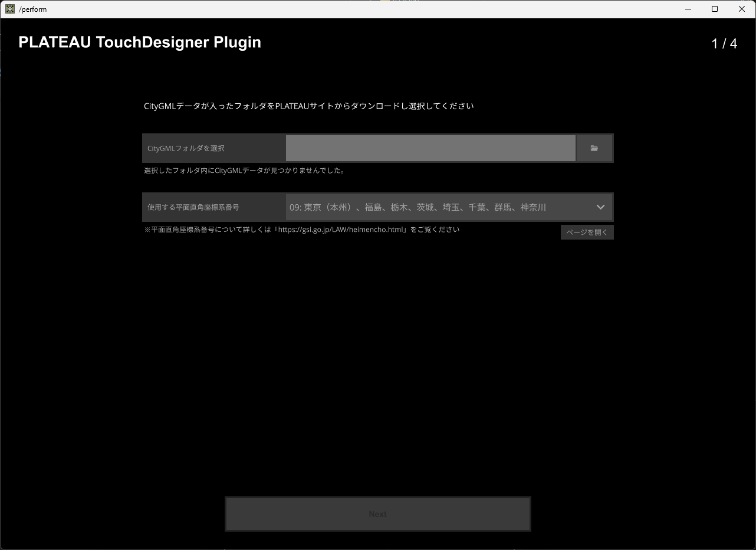The image size is (756, 550).
Task: Click the PLATEAU TouchDesigner Plugin heading
Action: pos(140,42)
